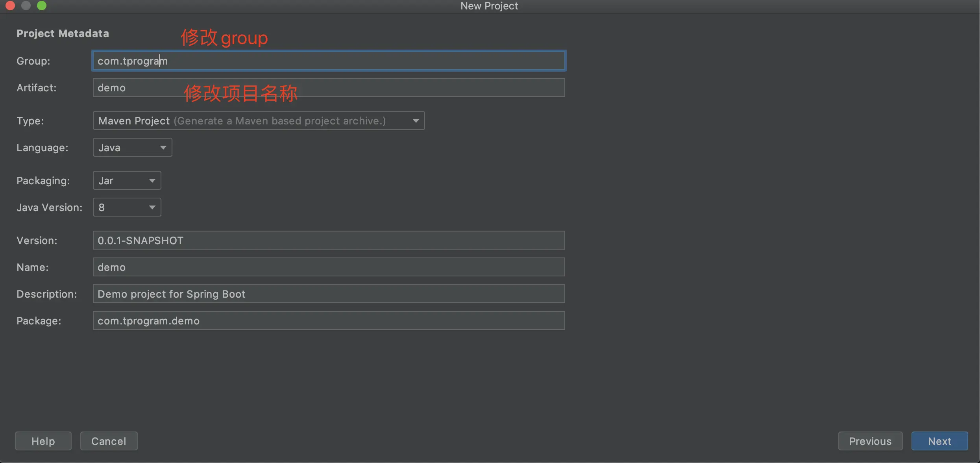Click the Group text field

point(329,61)
